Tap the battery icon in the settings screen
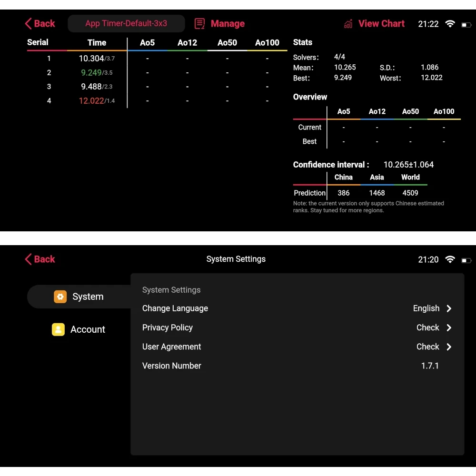476x476 pixels. tap(466, 260)
